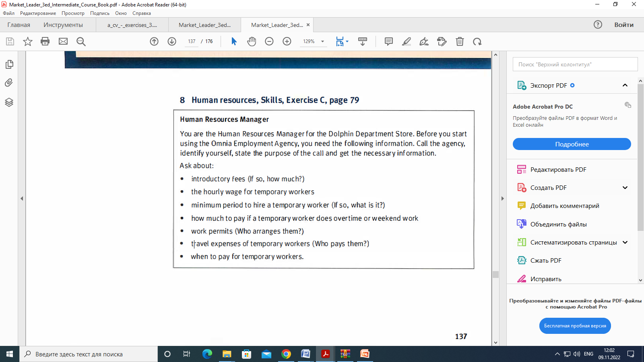Click the document vertical scrollbar thumb
Image resolution: width=644 pixels, height=362 pixels.
[496, 274]
